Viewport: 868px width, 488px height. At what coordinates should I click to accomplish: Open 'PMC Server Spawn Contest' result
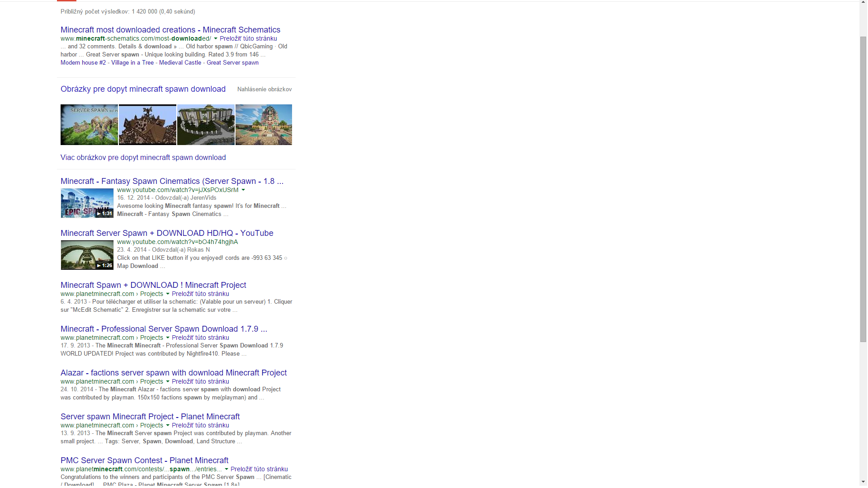[144, 460]
